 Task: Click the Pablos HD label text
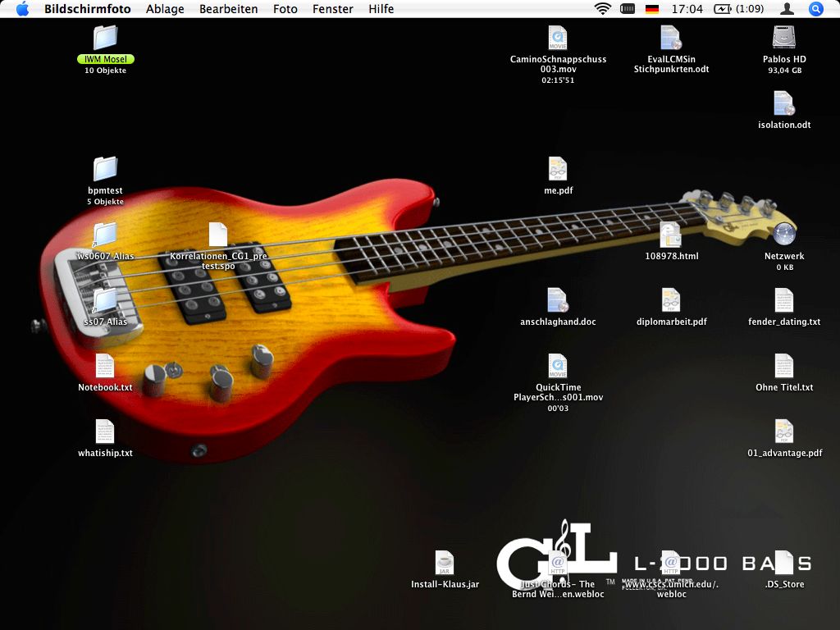(x=784, y=59)
